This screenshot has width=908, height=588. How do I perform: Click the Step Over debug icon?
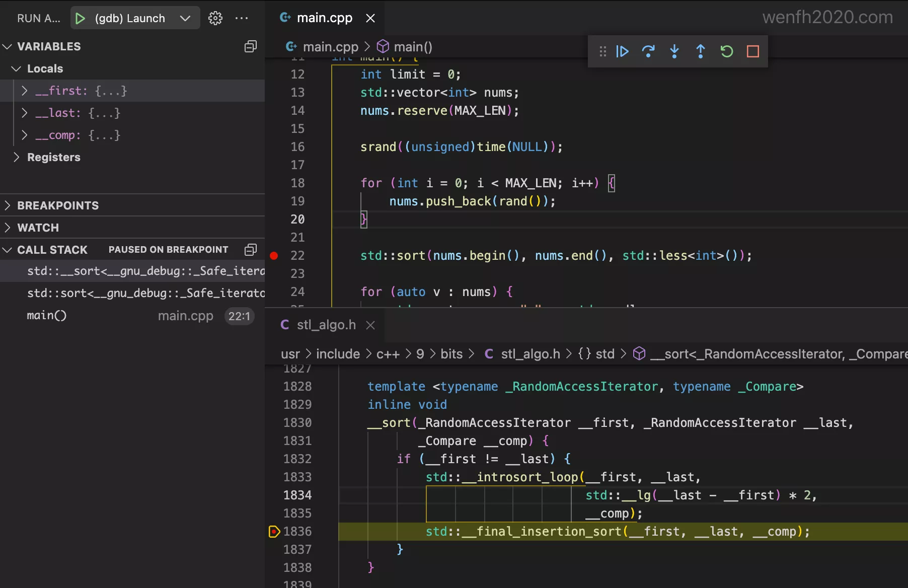click(x=648, y=51)
